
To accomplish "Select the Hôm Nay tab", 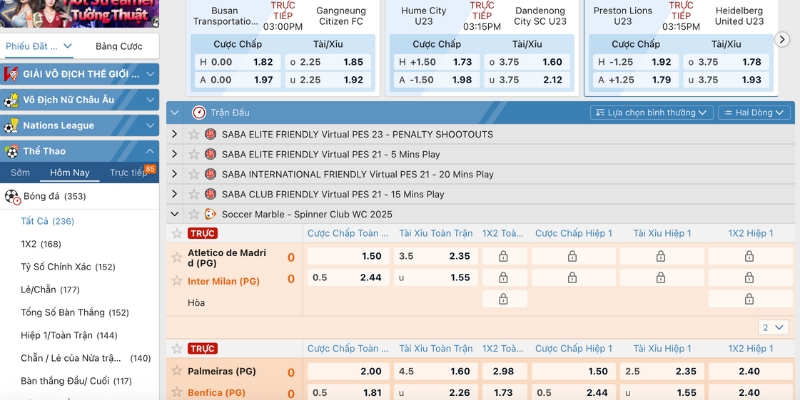I will (x=70, y=172).
